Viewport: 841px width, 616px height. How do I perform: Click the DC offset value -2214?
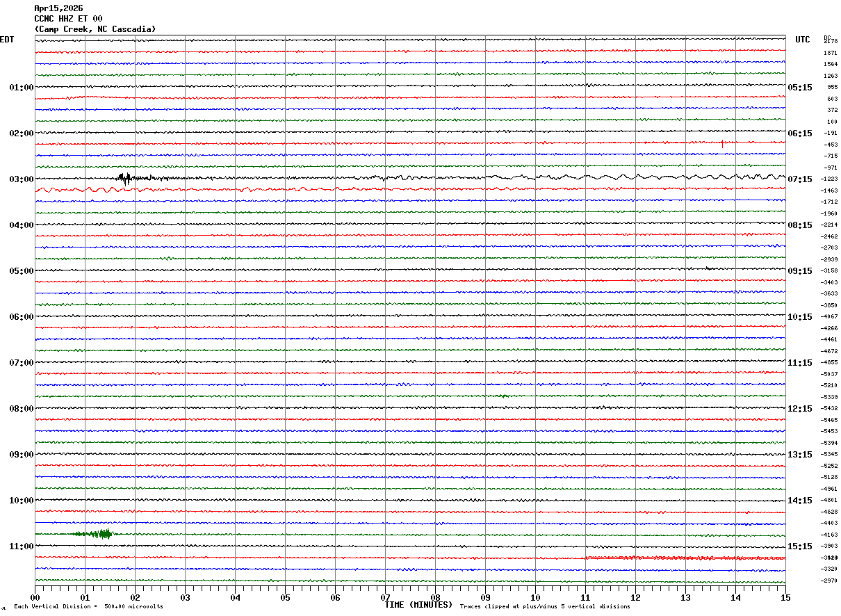(829, 225)
